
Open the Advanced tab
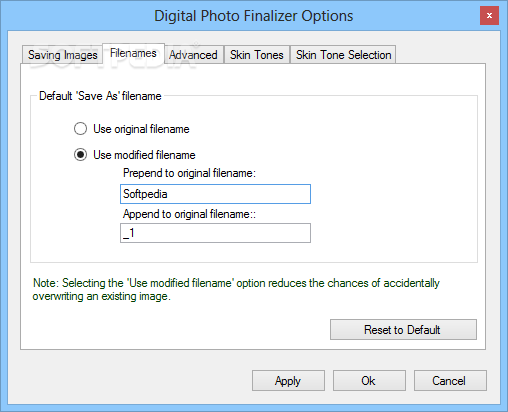click(193, 55)
